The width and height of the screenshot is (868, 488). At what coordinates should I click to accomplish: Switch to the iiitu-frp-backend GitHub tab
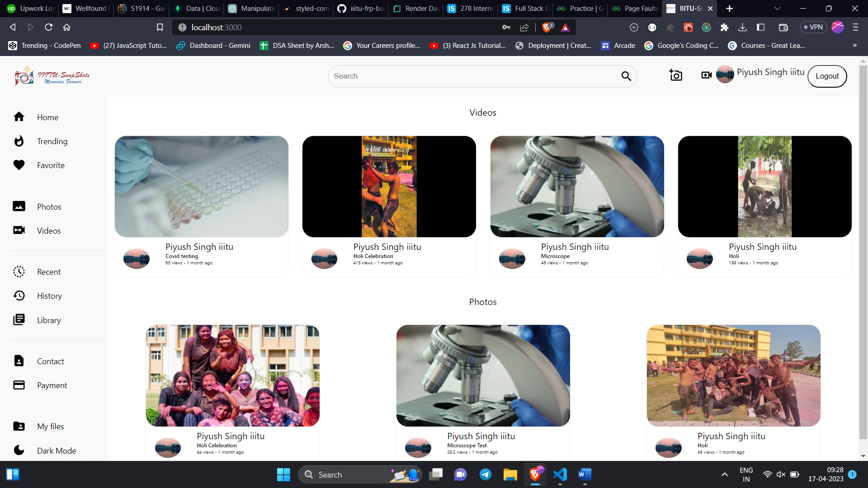coord(361,9)
